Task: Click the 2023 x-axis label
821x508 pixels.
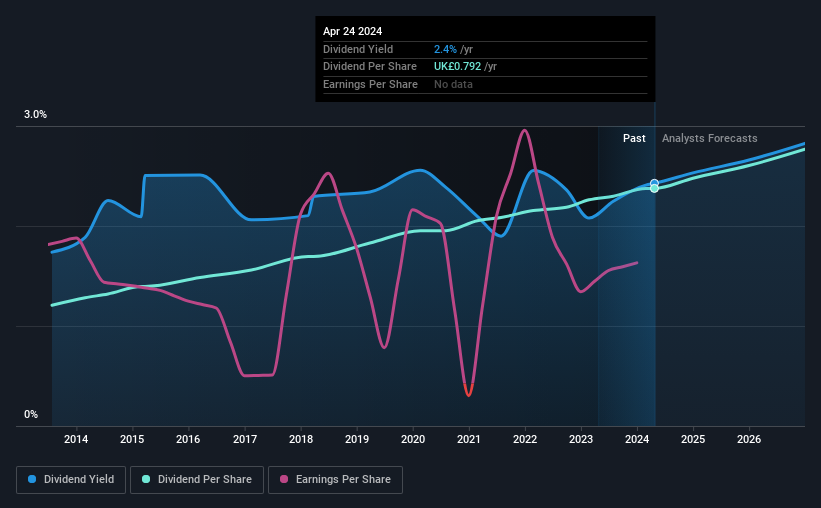Action: point(581,439)
